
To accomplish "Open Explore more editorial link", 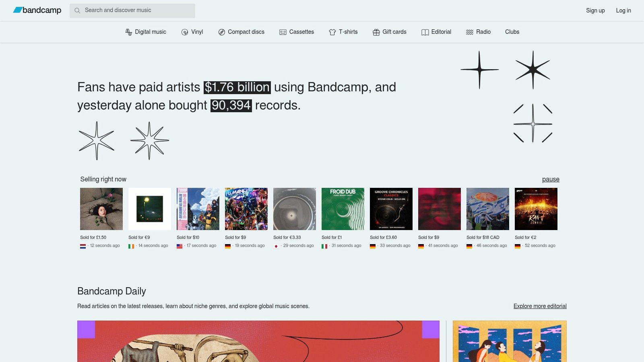I will click(540, 306).
